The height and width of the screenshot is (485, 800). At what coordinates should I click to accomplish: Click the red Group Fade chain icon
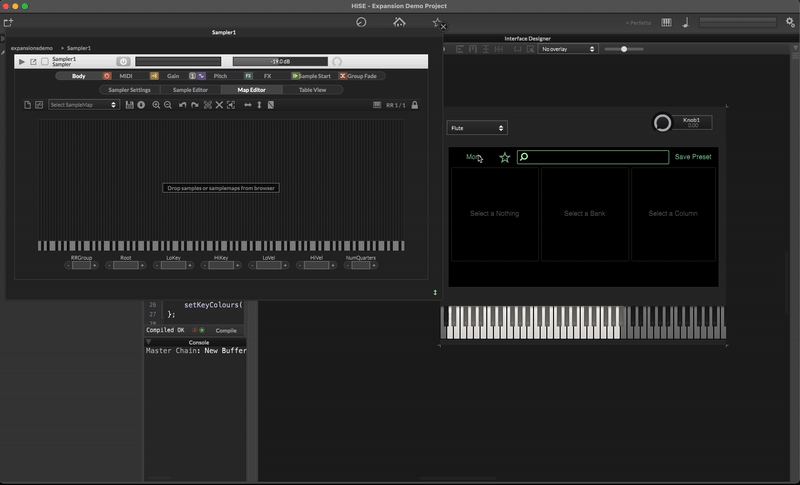(343, 76)
